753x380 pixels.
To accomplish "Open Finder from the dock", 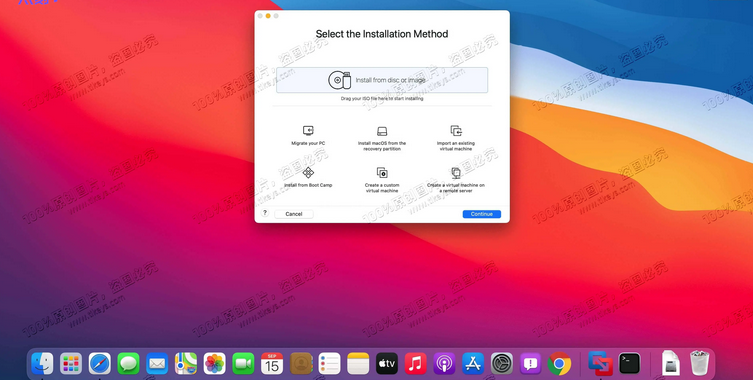I will click(x=42, y=364).
